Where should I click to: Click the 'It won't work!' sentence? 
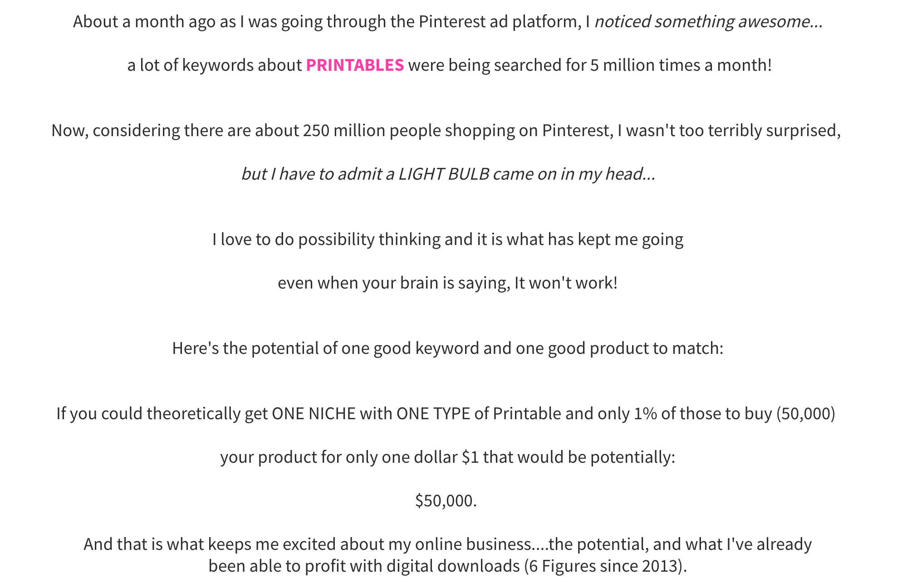[566, 283]
